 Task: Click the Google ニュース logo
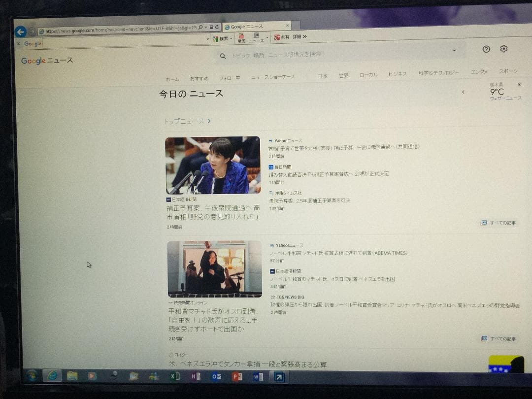point(47,61)
